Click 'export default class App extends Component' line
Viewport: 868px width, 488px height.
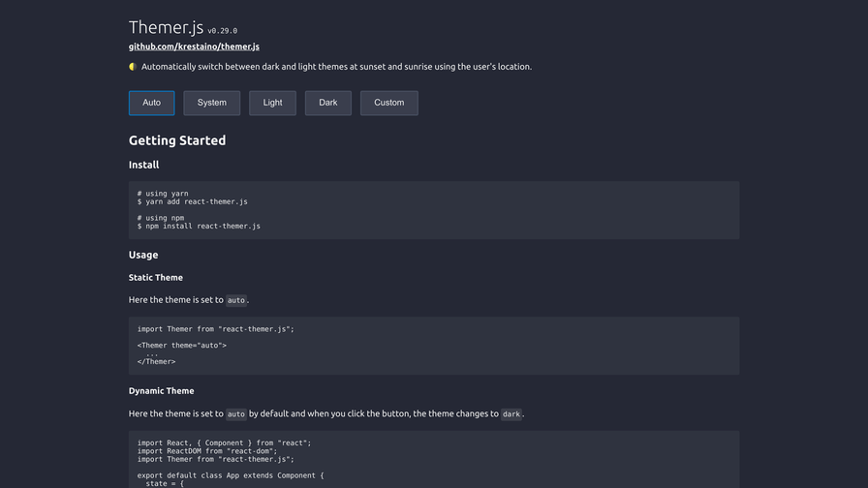pyautogui.click(x=231, y=475)
